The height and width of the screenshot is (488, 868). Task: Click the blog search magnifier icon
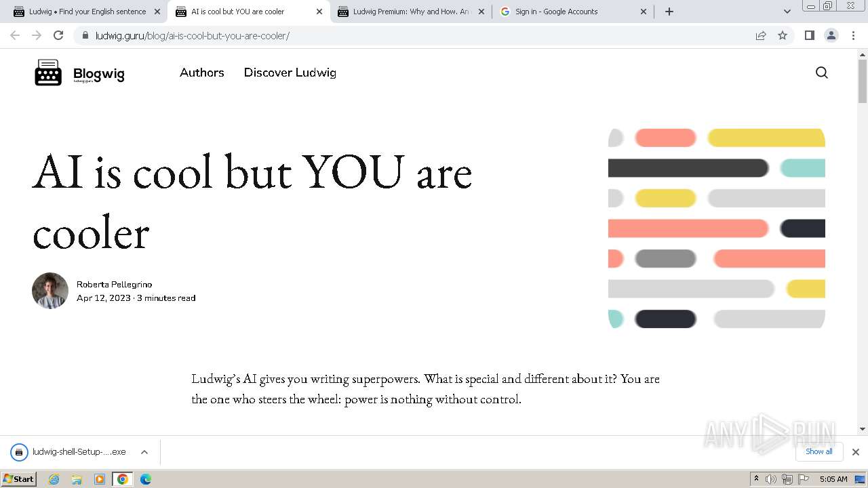[x=821, y=73]
